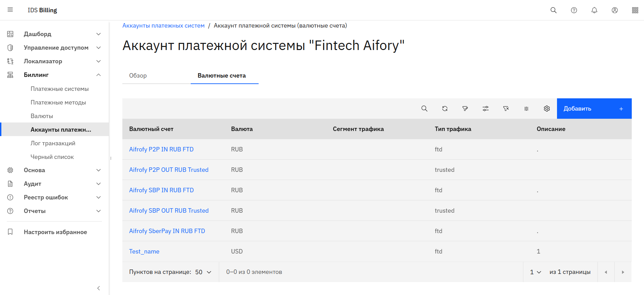Open the notifications bell icon
Image resolution: width=644 pixels, height=295 pixels.
(594, 10)
